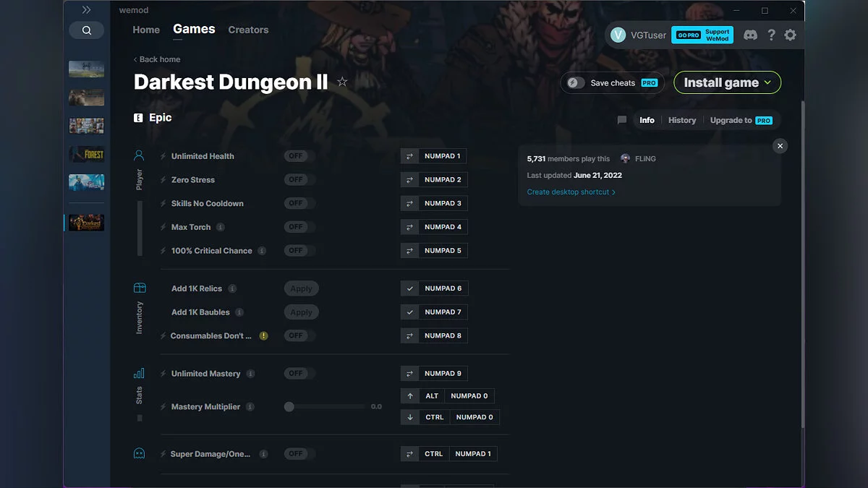Click the Create desktop shortcut link
This screenshot has height=488, width=868.
point(570,192)
